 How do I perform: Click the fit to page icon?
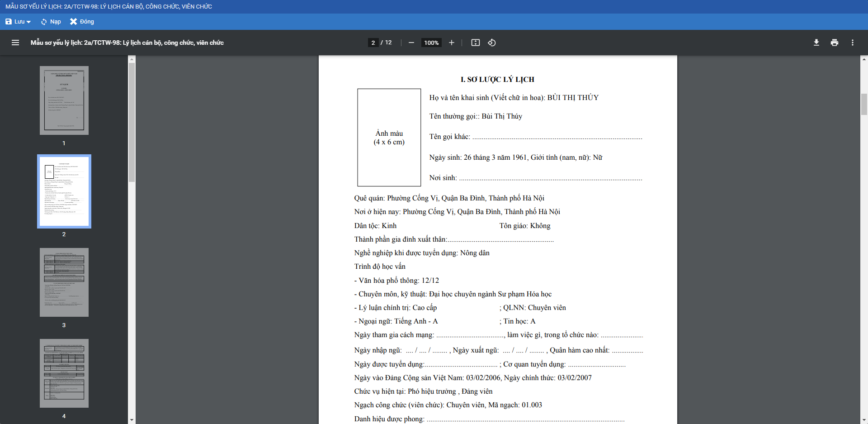click(475, 43)
